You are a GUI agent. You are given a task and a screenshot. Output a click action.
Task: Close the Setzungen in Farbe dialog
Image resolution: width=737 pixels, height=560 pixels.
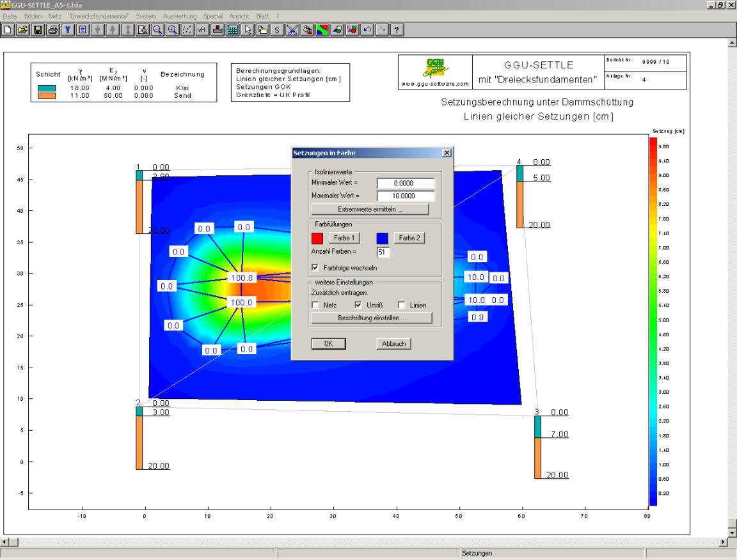[x=447, y=153]
